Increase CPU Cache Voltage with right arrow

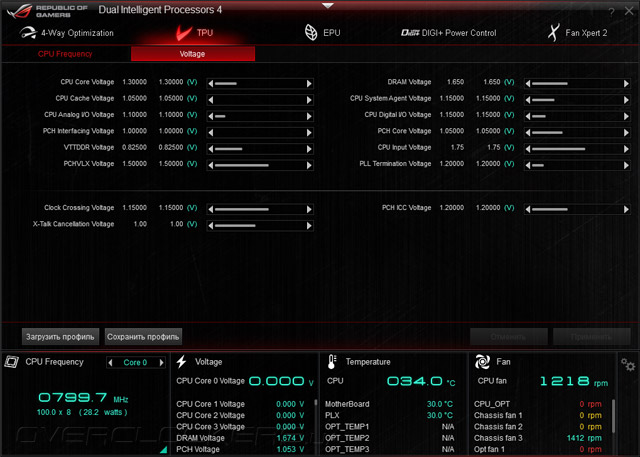309,100
